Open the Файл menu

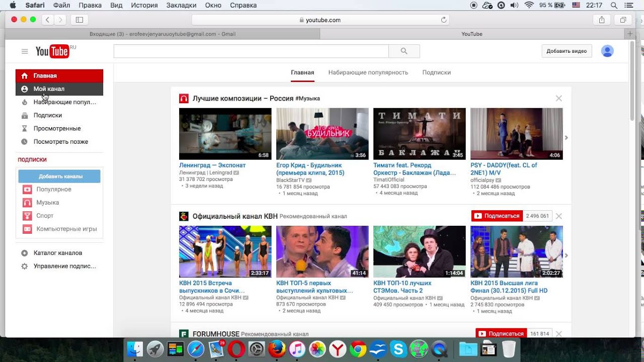click(x=61, y=5)
